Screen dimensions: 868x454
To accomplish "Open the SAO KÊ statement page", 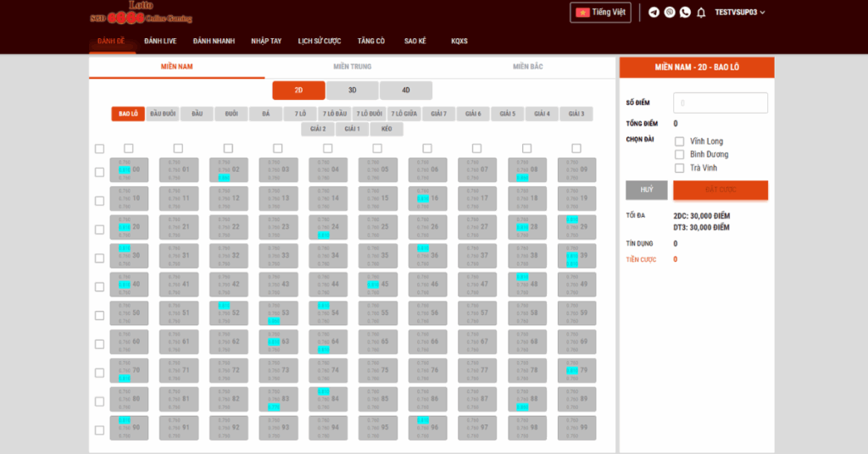I will tap(415, 41).
